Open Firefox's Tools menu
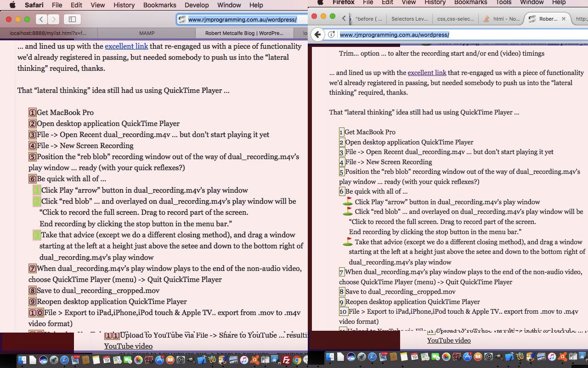 (x=503, y=2)
